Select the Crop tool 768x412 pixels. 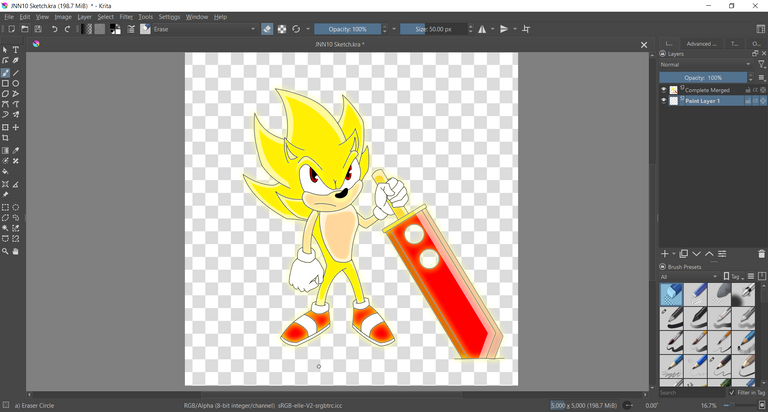(5, 138)
